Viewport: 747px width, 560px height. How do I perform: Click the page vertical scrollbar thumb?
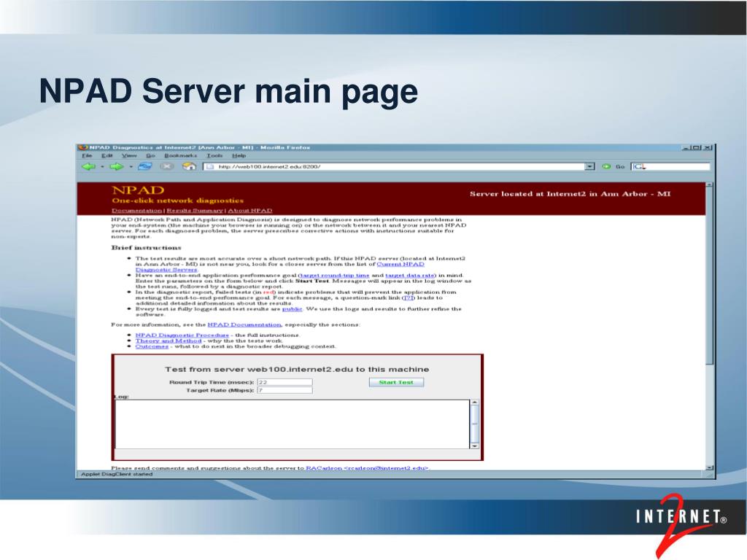pyautogui.click(x=709, y=276)
